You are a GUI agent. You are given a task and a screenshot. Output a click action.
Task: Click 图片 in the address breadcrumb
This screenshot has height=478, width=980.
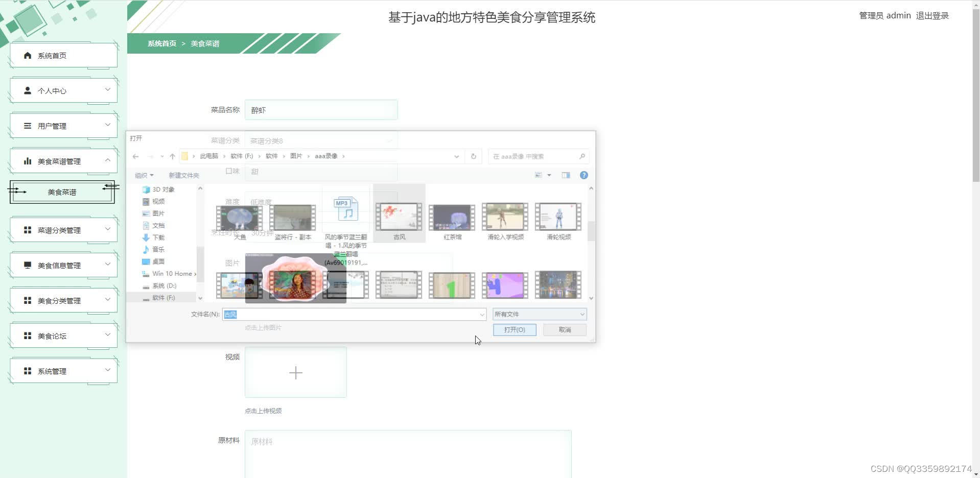click(x=296, y=156)
